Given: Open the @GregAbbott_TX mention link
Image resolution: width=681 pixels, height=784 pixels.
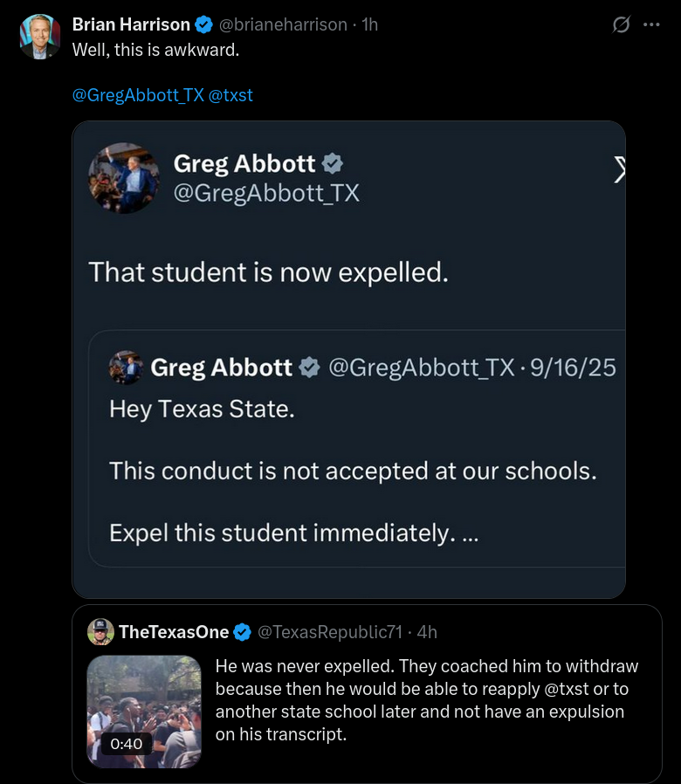Looking at the screenshot, I should click(138, 95).
